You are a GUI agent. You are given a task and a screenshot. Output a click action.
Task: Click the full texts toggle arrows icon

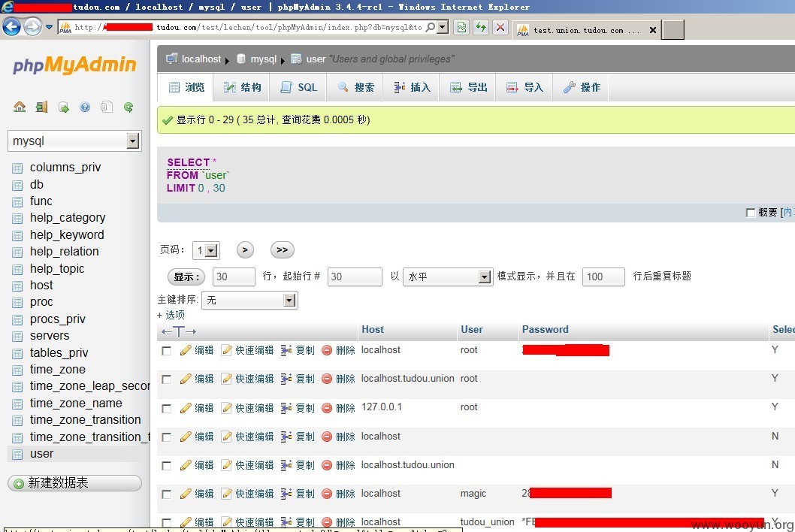[x=179, y=331]
